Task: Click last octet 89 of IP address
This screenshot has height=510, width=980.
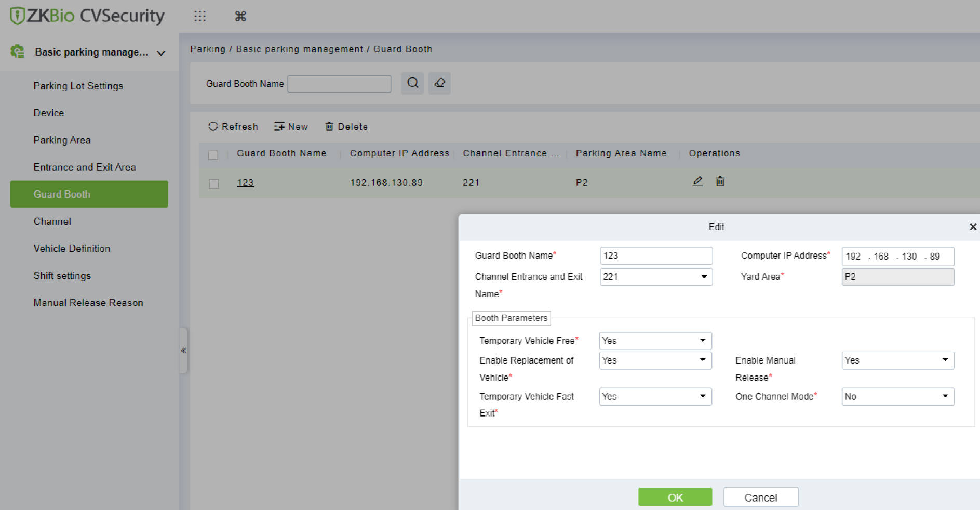Action: click(935, 257)
